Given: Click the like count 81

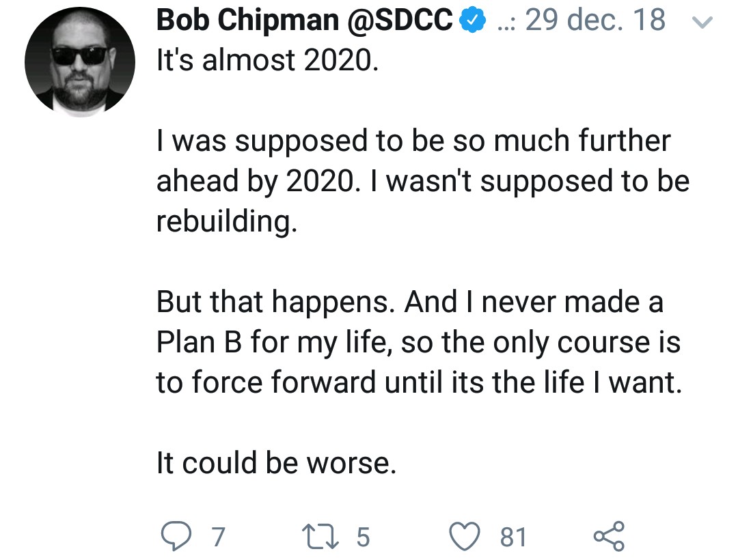Looking at the screenshot, I should pyautogui.click(x=513, y=537).
